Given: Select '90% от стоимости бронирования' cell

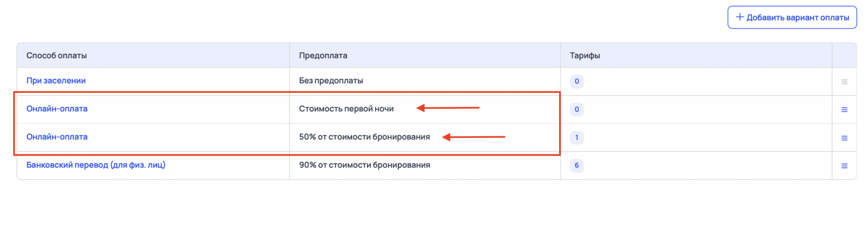Looking at the screenshot, I should click(x=364, y=165).
